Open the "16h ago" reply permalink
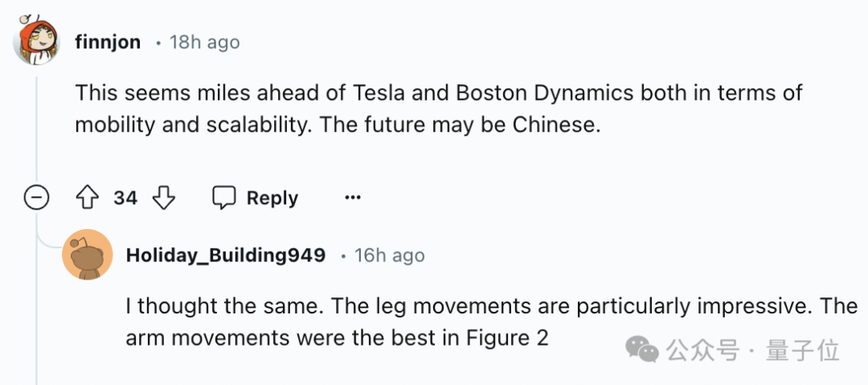This screenshot has width=868, height=385. tap(390, 256)
